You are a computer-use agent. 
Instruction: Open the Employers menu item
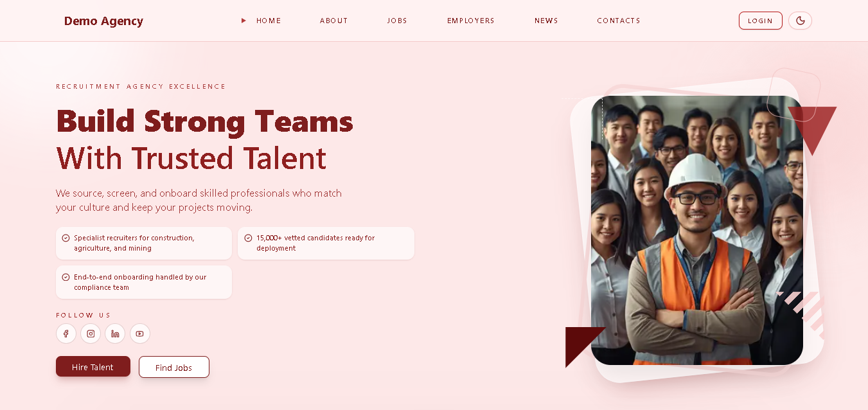click(471, 21)
